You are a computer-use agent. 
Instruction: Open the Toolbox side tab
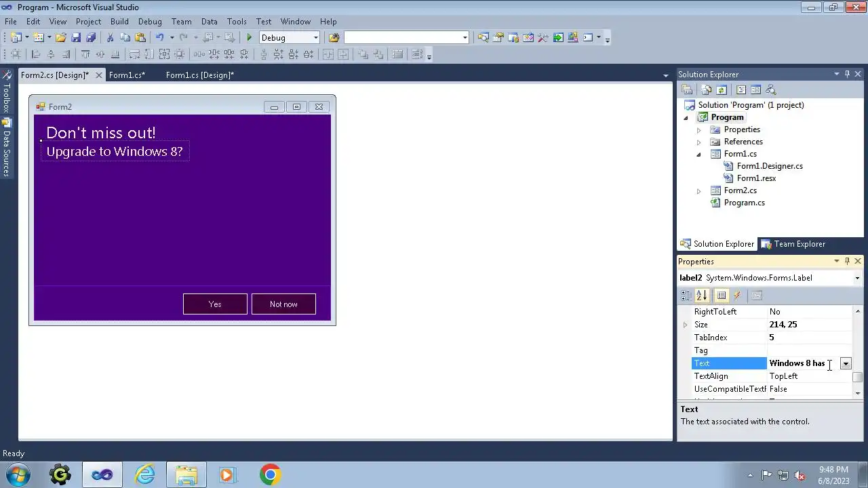point(6,91)
